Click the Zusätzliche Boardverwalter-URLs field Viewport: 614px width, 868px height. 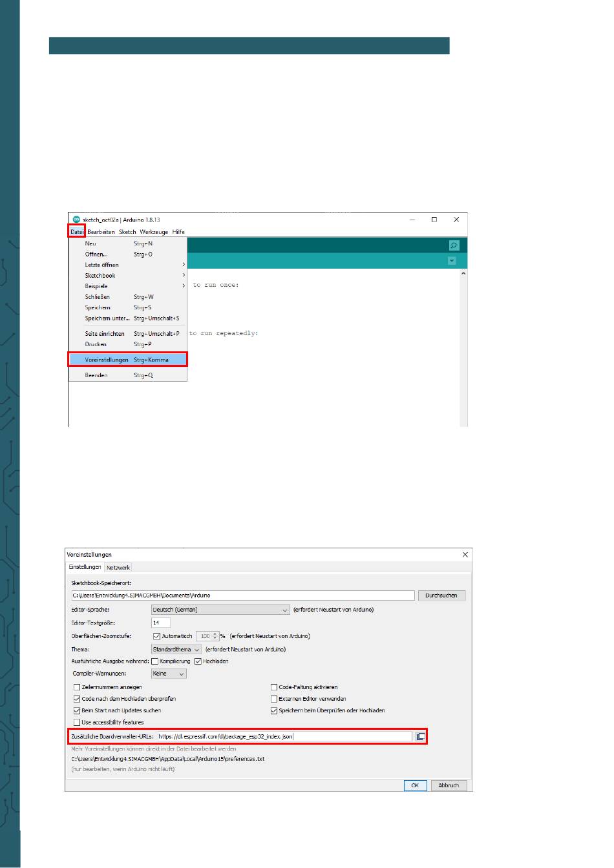pyautogui.click(x=284, y=736)
